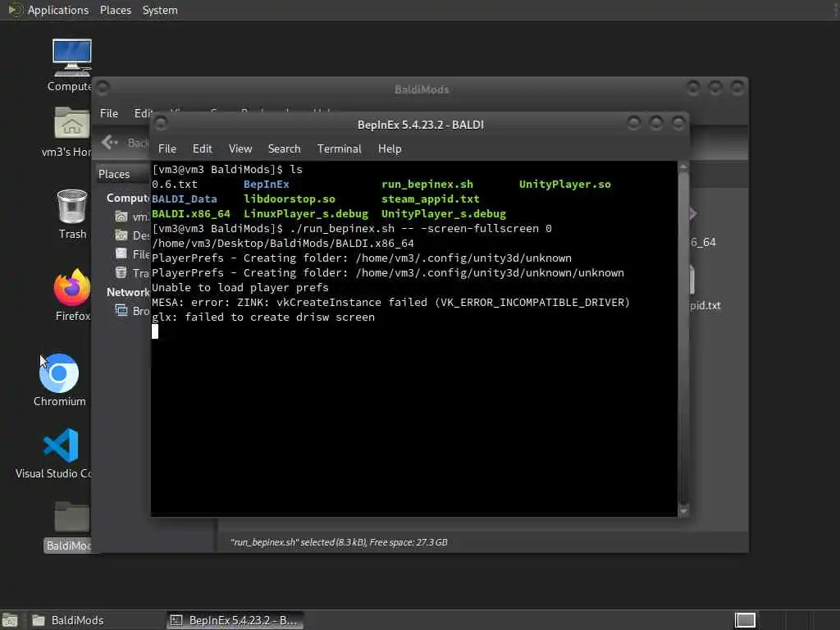Click the Back arrow in BaldiMods file manager
The height and width of the screenshot is (630, 840).
(110, 142)
